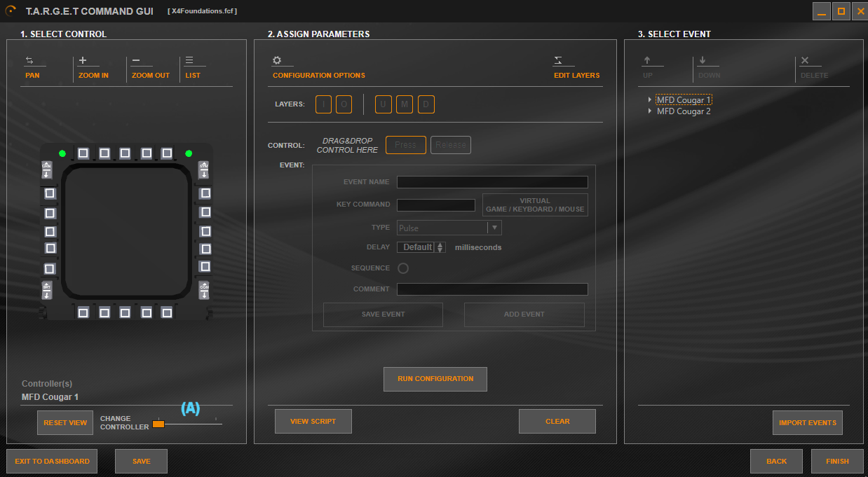This screenshot has height=477, width=868.
Task: Activate the Pan view tool
Action: point(33,67)
